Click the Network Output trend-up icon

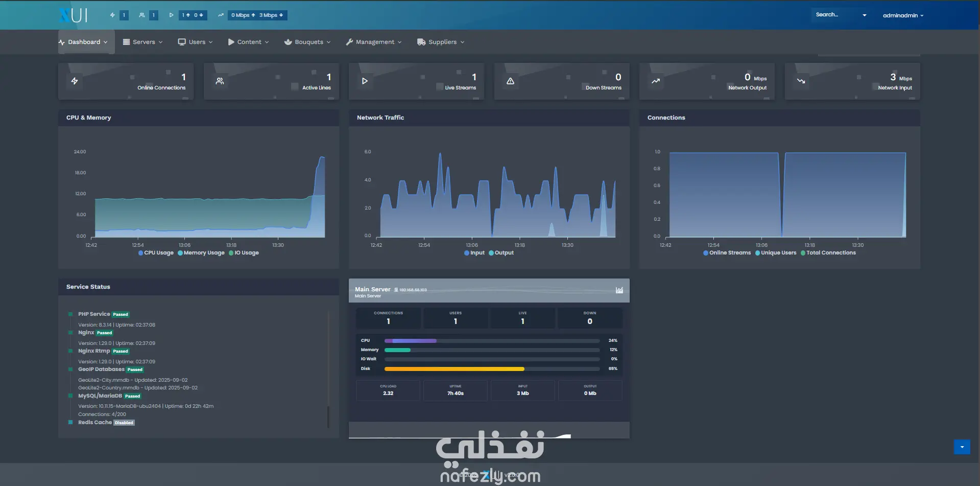[x=656, y=81]
